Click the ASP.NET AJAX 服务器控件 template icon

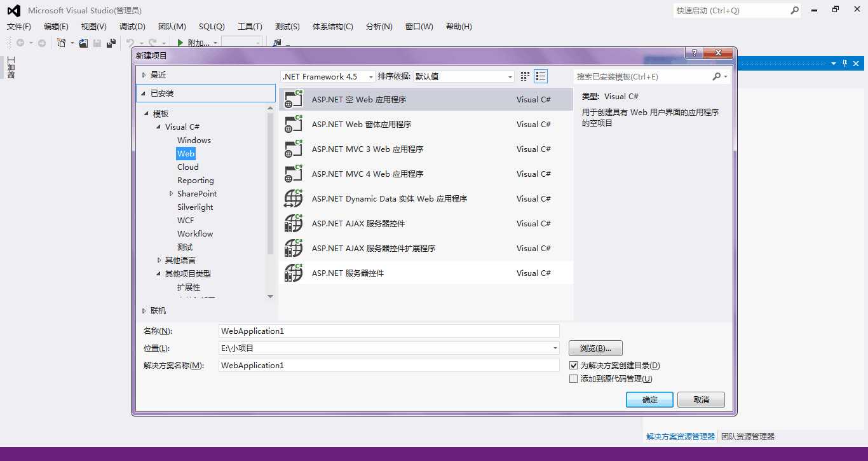click(x=293, y=223)
